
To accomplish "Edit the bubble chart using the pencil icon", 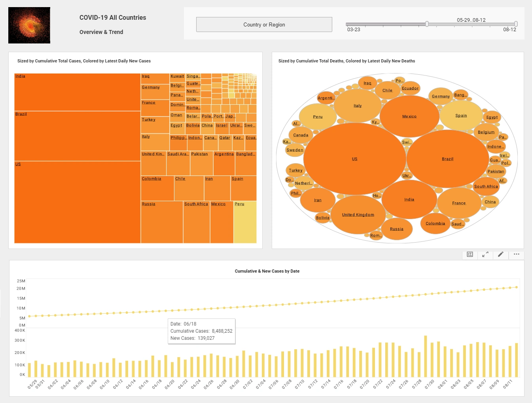I will (x=500, y=255).
